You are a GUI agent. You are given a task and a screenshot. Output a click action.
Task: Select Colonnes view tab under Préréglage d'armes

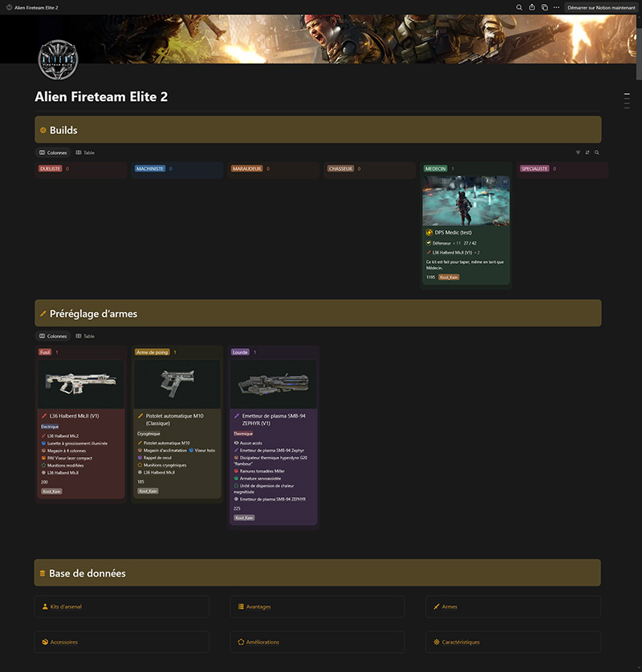coord(53,336)
